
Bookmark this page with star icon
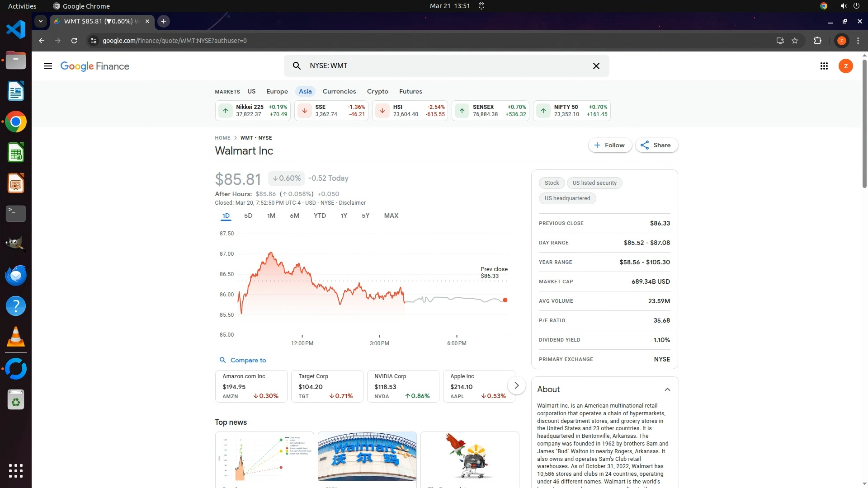(795, 41)
